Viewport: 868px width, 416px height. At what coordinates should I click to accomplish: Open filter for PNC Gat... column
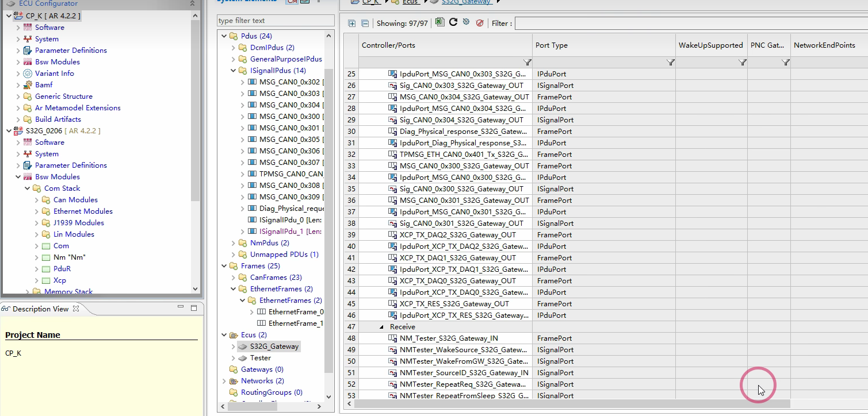785,62
